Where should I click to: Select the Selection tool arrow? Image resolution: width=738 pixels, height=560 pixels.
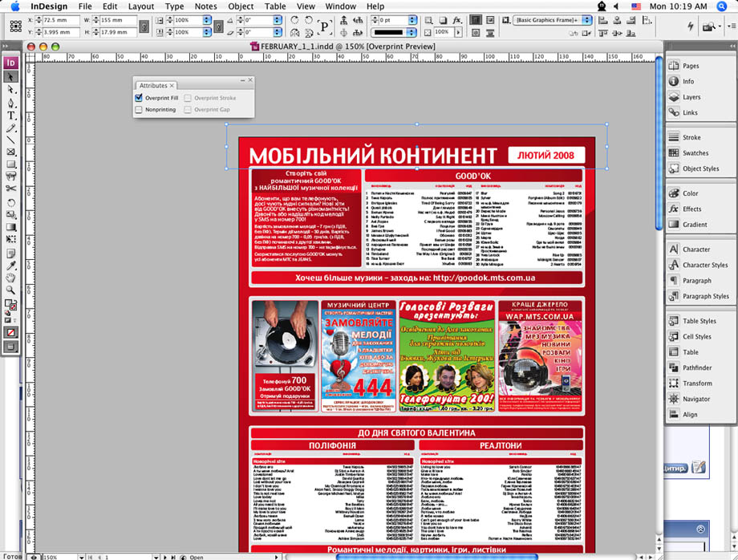[10, 77]
